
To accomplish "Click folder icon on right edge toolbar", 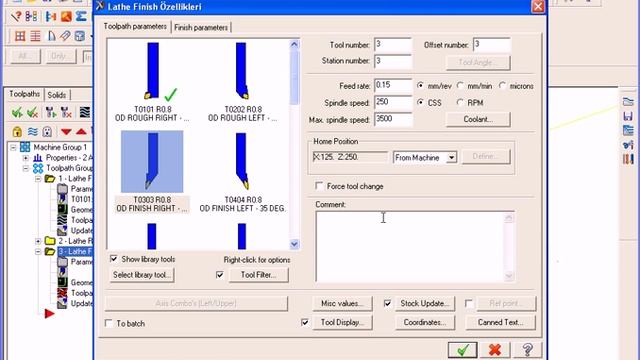I will pos(628,102).
